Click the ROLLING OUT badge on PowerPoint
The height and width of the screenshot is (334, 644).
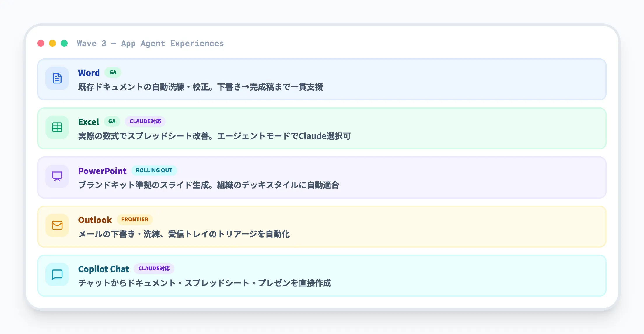(154, 170)
